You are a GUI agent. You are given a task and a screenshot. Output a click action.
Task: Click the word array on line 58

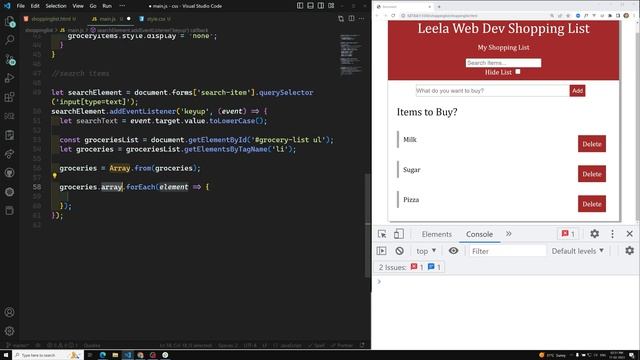pyautogui.click(x=111, y=187)
